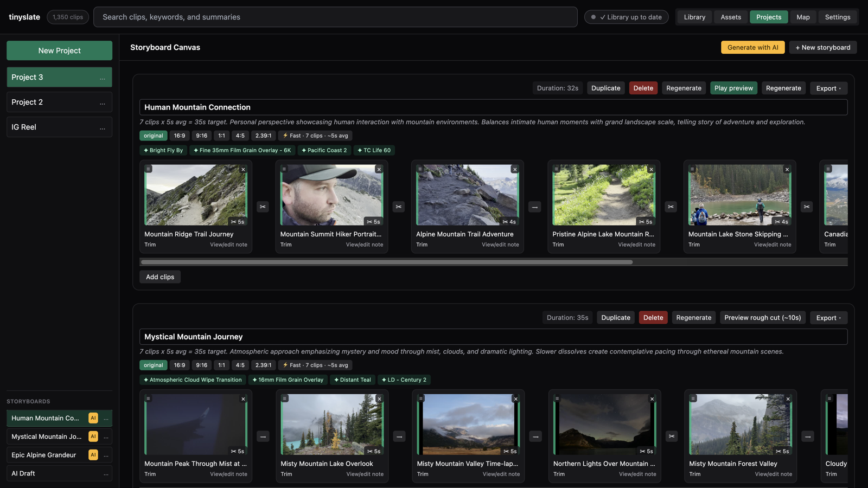This screenshot has height=488, width=868.
Task: Create a New Project
Action: (x=59, y=50)
